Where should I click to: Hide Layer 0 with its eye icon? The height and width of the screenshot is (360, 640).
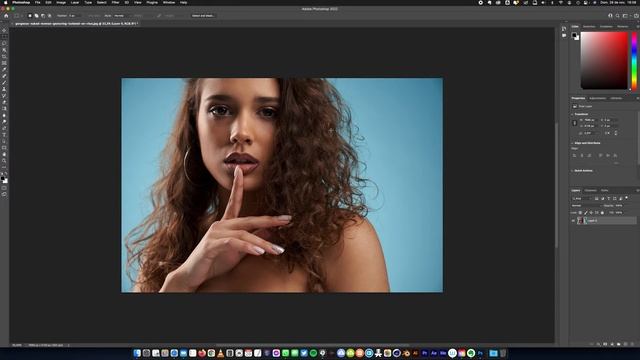pyautogui.click(x=573, y=220)
